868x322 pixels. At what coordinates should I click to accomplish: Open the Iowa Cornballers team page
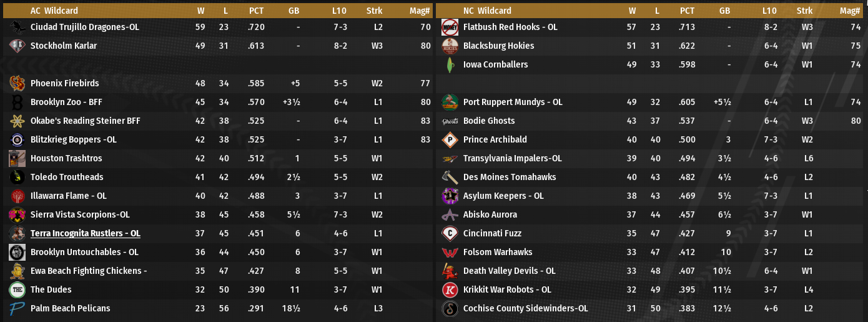[495, 65]
